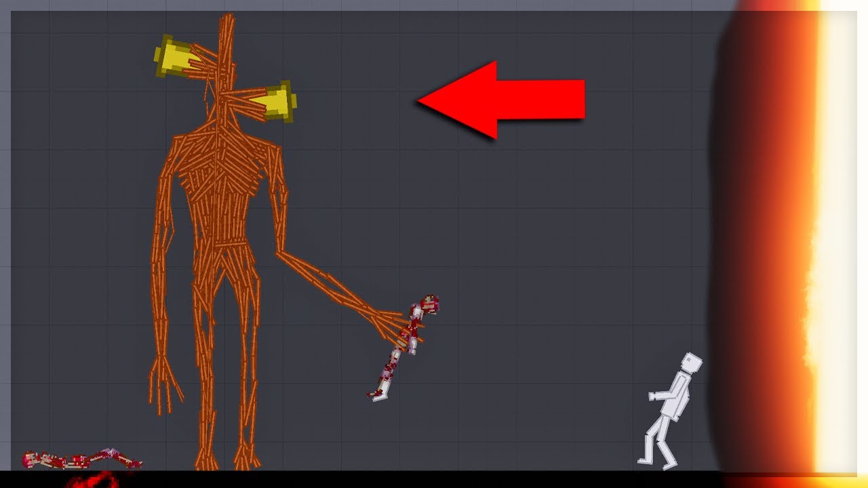868x488 pixels.
Task: Select the white ragdoll human near the fire
Action: (670, 411)
